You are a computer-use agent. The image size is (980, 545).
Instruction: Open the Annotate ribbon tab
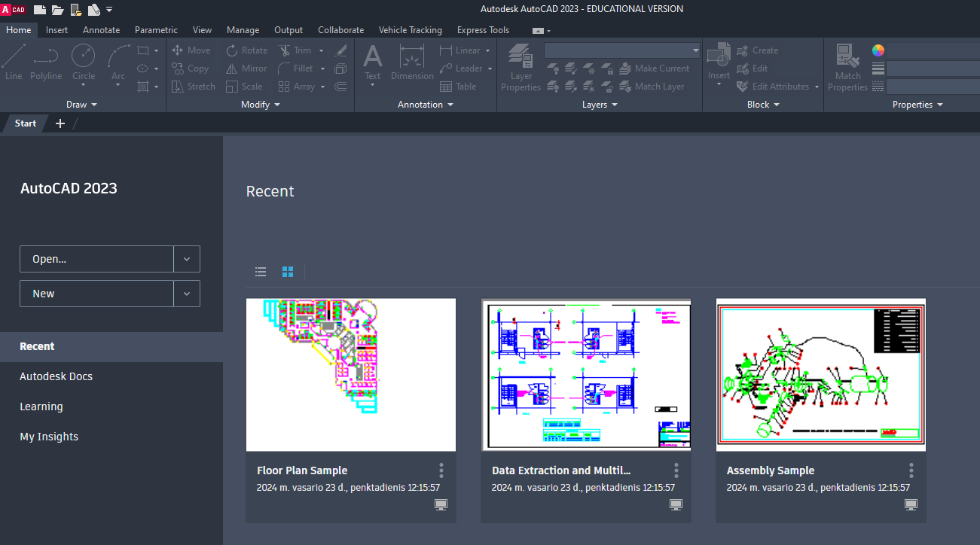point(102,30)
